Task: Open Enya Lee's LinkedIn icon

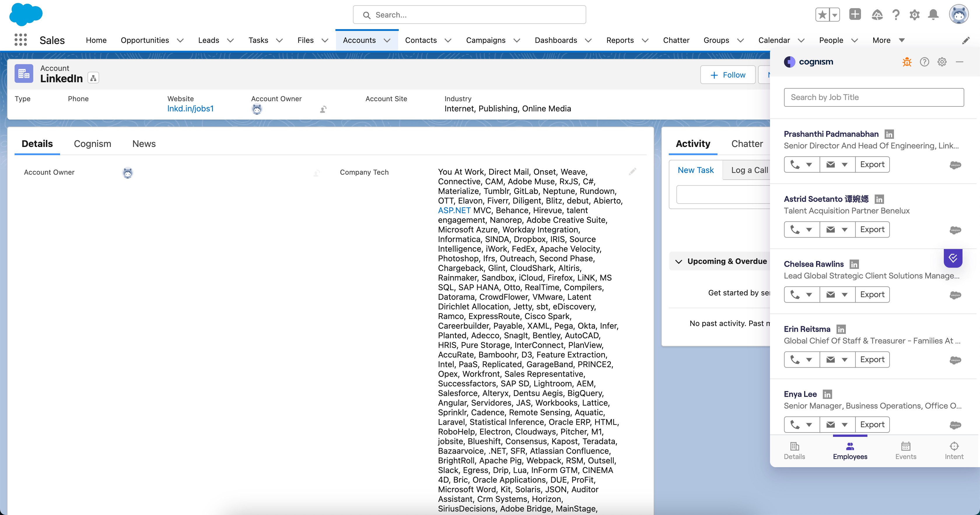Action: [x=827, y=394]
